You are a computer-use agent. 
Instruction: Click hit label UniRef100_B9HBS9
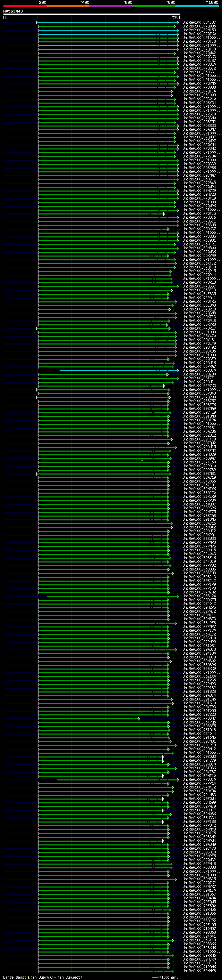click(199, 454)
